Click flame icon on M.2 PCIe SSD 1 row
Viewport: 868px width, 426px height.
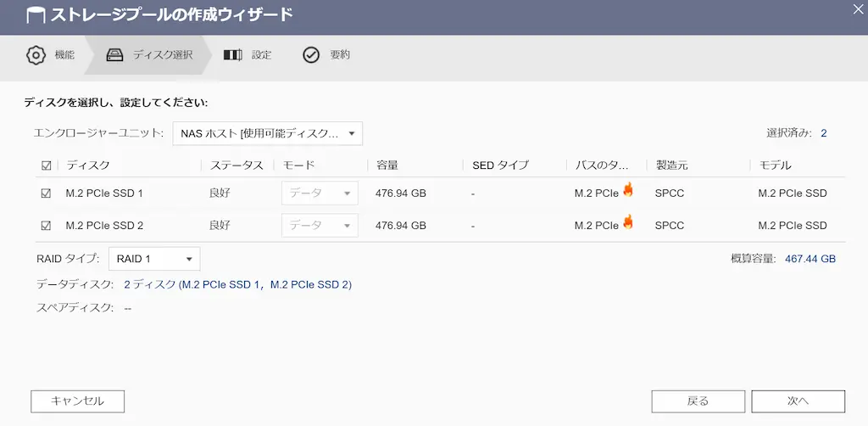coord(628,190)
